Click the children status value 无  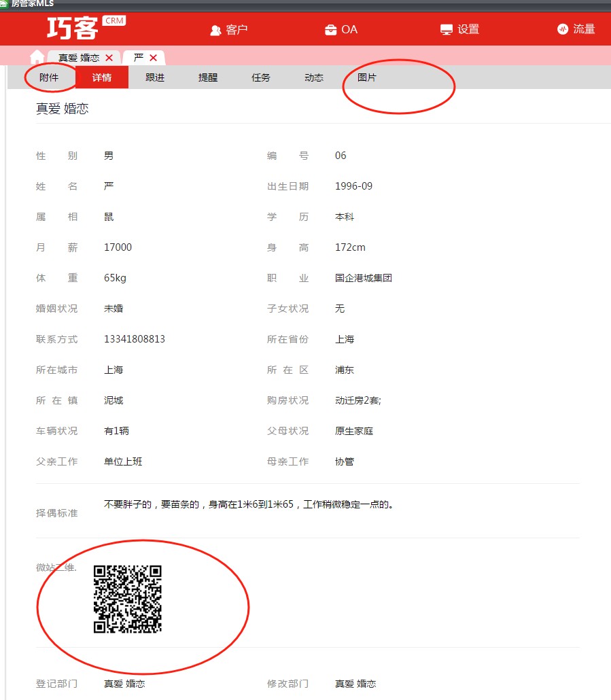point(340,309)
